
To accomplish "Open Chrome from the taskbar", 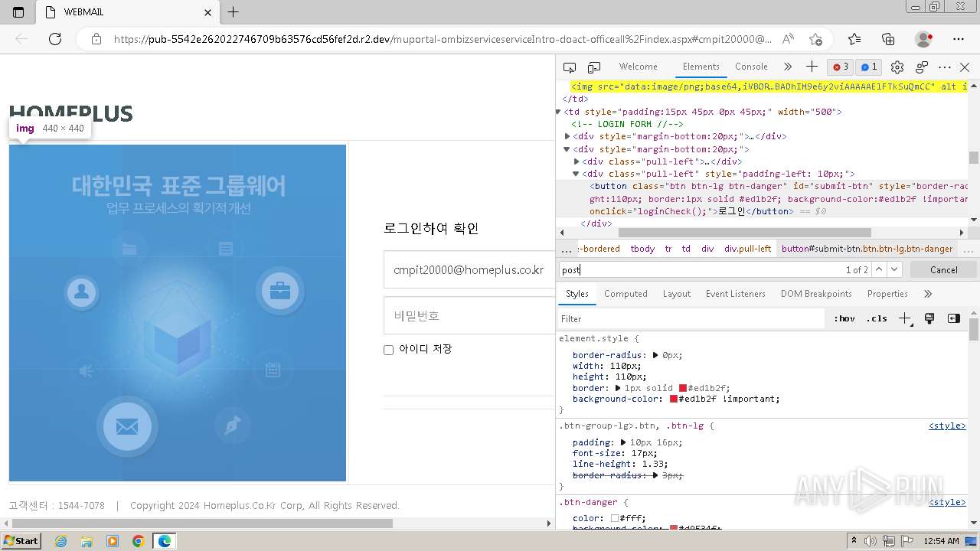I will tap(139, 541).
